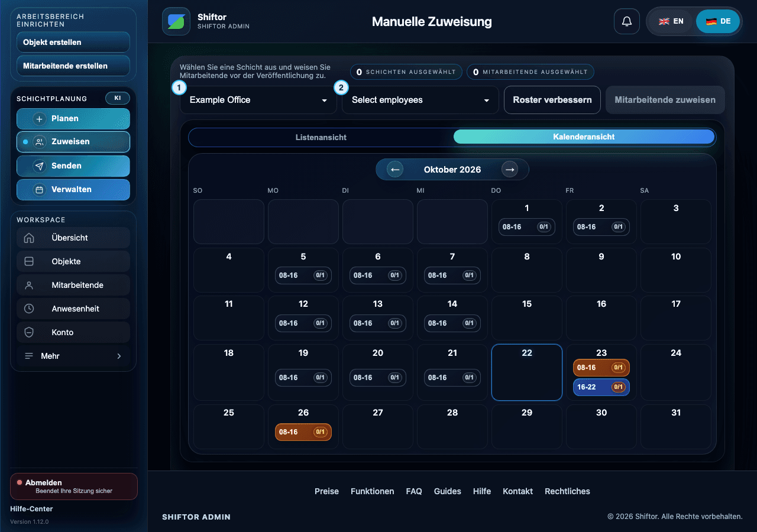
Task: Open the Example Office dropdown
Action: 258,100
